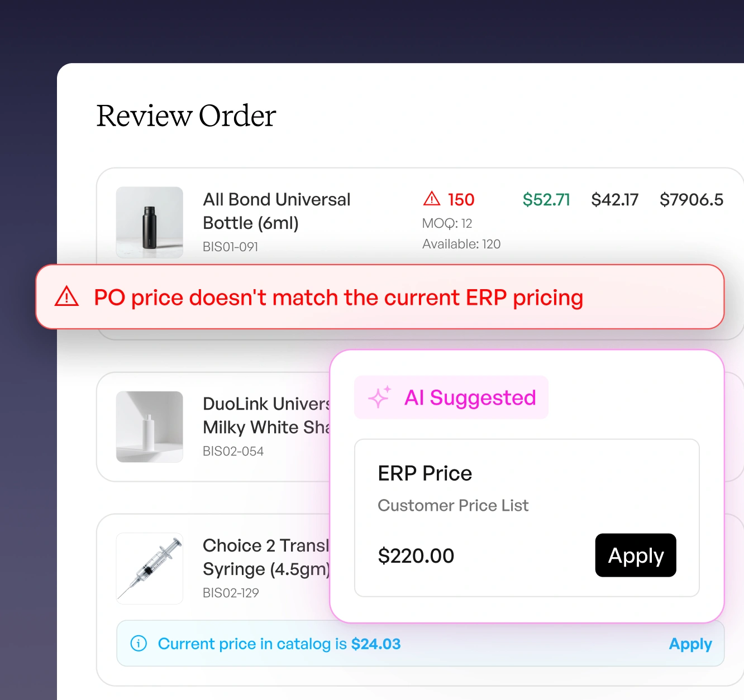Click the blue Apply link for the catalog price

690,644
